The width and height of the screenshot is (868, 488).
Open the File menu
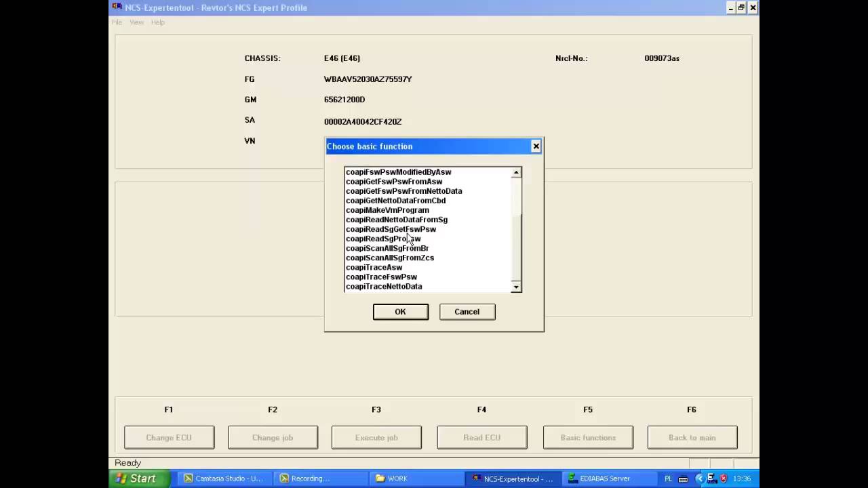[117, 22]
